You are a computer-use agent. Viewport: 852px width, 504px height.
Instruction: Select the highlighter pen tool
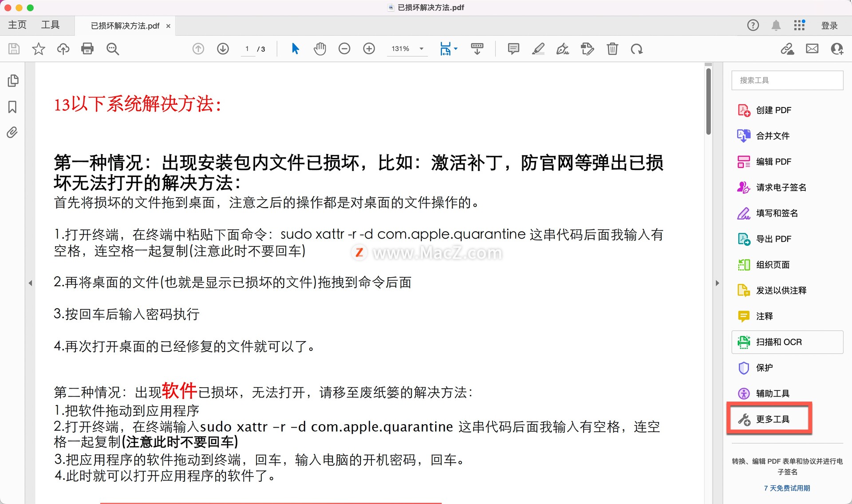click(x=538, y=49)
